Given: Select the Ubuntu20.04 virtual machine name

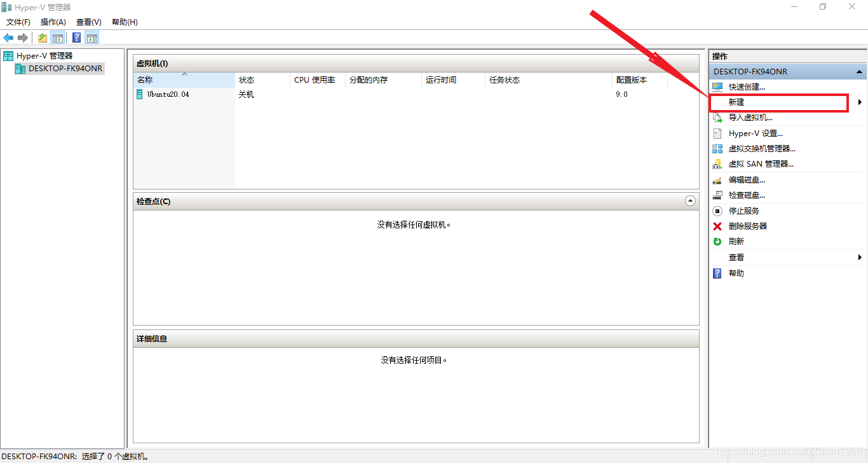Looking at the screenshot, I should tap(168, 94).
